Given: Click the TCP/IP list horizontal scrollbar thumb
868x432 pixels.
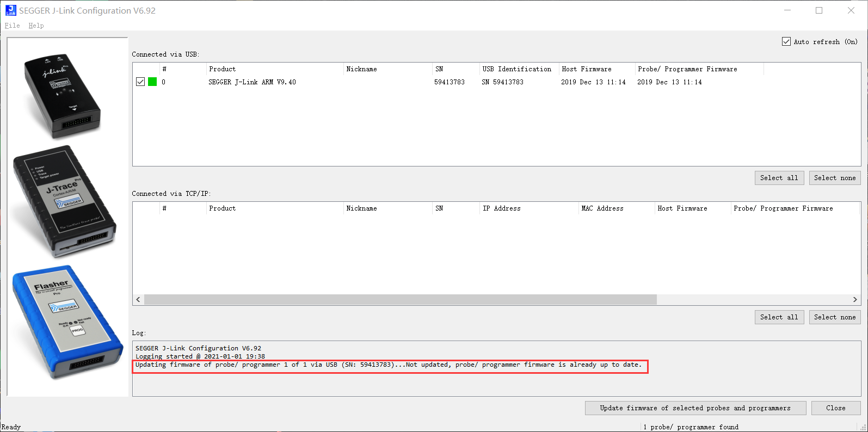Looking at the screenshot, I should coord(401,300).
